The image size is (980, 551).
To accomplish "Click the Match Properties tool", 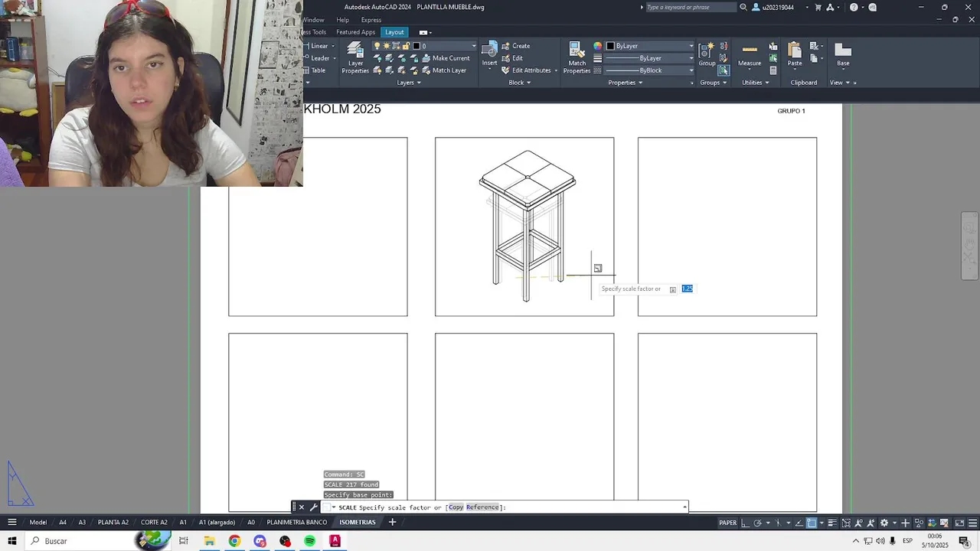I will (x=577, y=57).
